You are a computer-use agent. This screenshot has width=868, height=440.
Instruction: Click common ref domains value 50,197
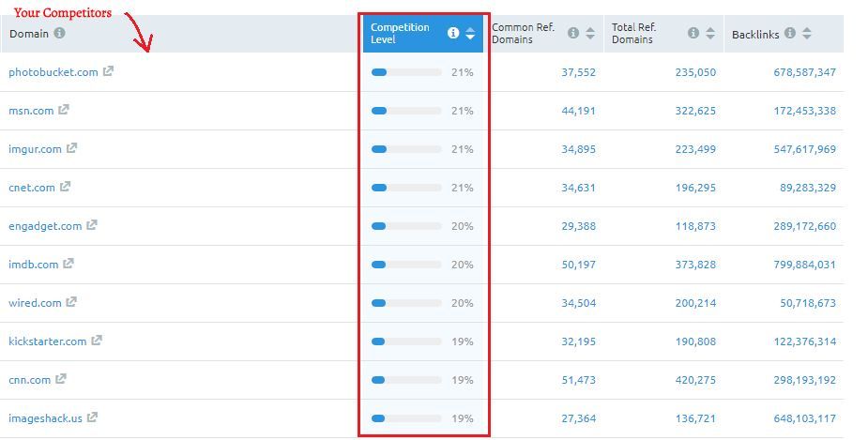[x=578, y=265]
